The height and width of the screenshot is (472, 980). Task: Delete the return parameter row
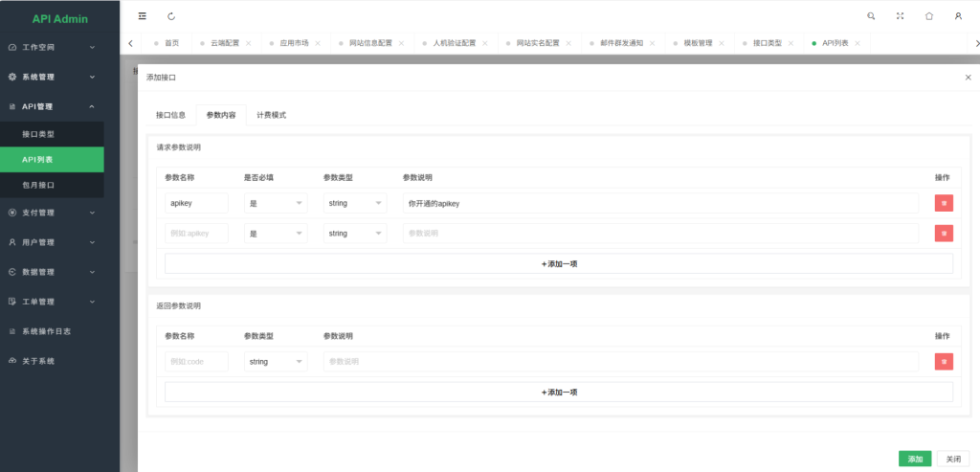click(x=944, y=361)
